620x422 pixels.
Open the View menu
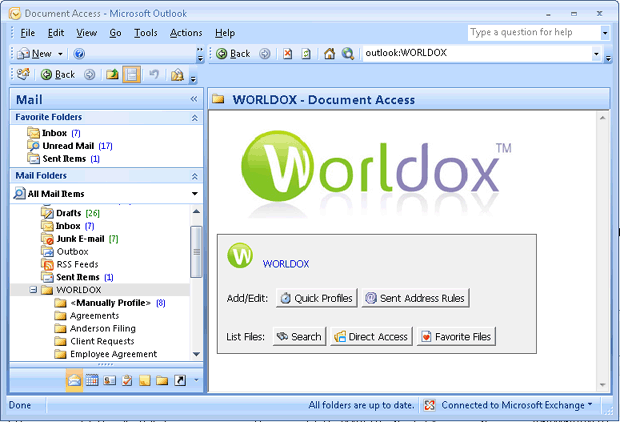87,33
